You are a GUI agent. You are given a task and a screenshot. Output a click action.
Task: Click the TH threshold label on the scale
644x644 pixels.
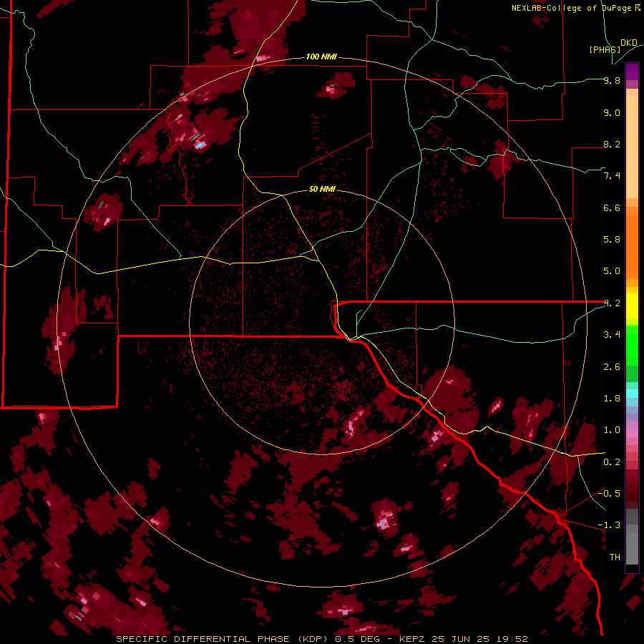(615, 557)
